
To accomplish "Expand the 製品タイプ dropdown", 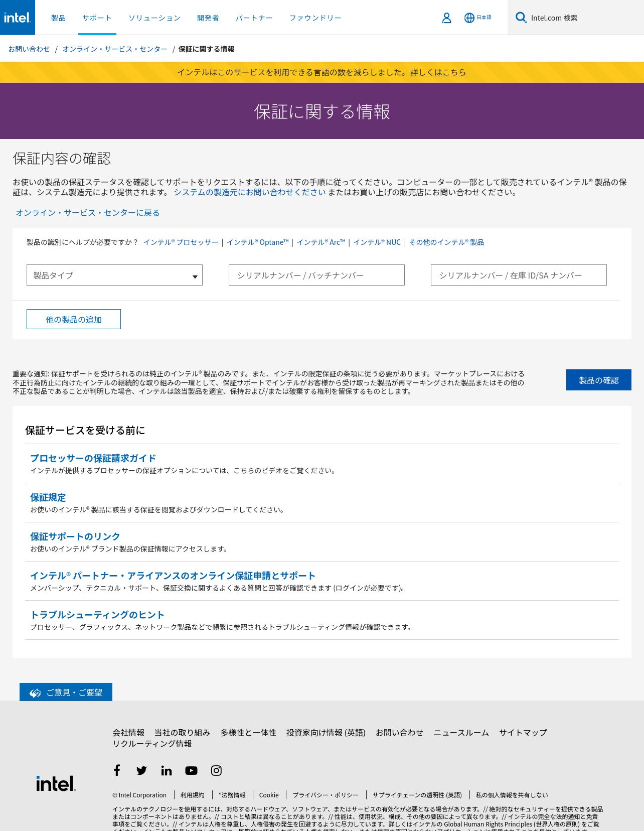I will 114,275.
